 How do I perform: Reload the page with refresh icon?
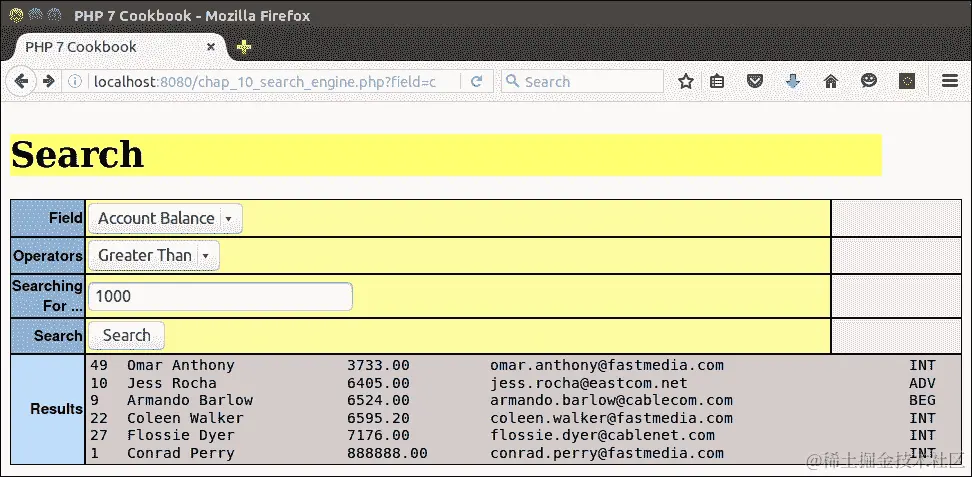(x=476, y=81)
